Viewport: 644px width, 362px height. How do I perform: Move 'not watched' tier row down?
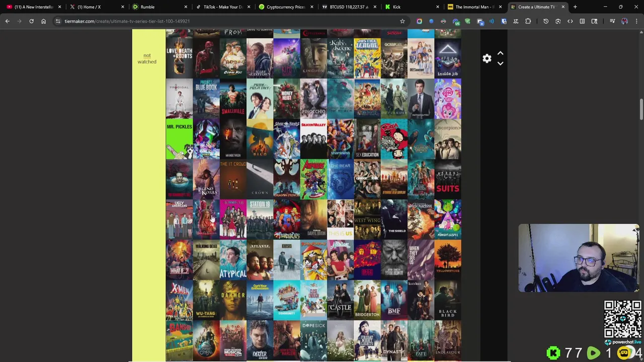[x=500, y=63]
